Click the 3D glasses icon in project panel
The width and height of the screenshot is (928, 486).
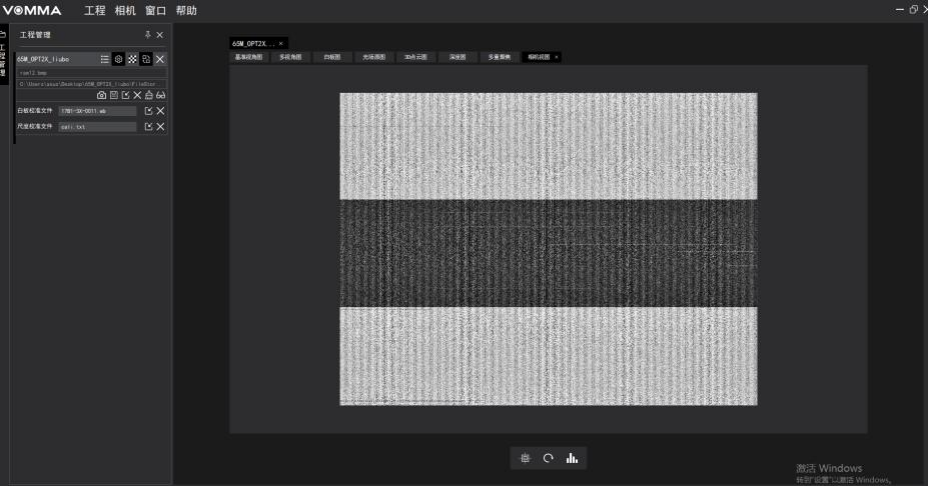click(160, 95)
